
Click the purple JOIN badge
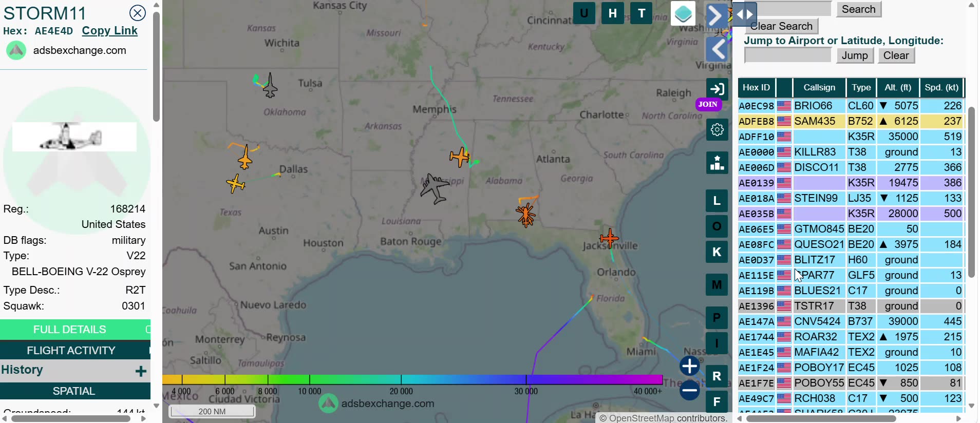[708, 104]
